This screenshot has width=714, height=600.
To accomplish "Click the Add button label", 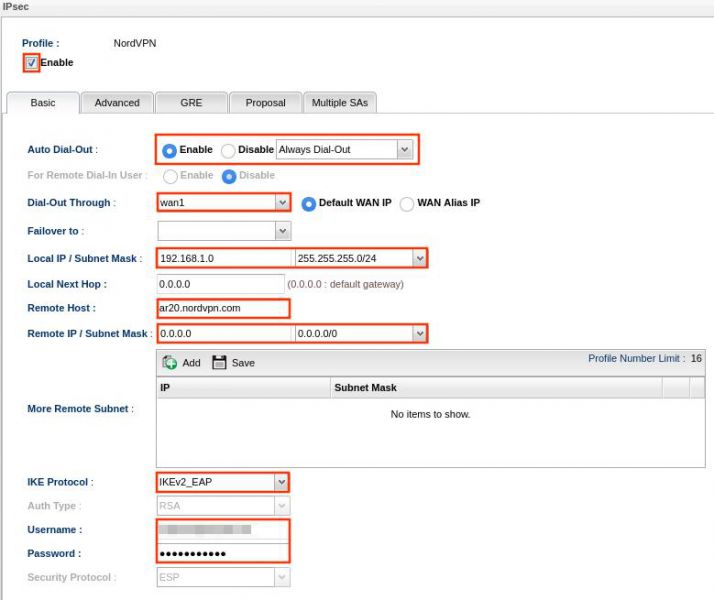I will 191,363.
